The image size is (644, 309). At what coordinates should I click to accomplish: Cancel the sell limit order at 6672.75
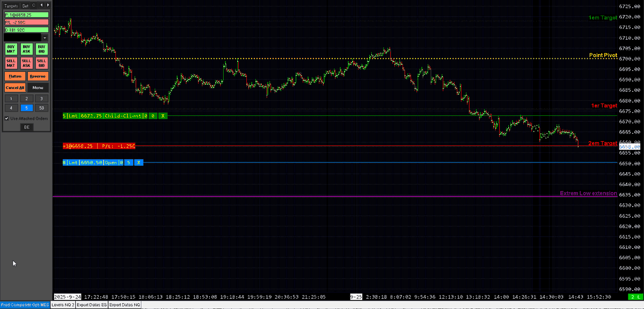coord(163,115)
